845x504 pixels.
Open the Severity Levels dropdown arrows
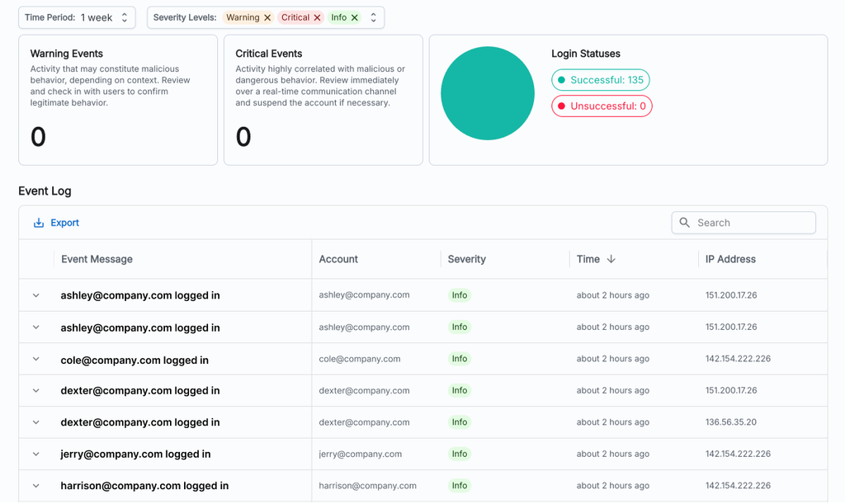tap(373, 17)
